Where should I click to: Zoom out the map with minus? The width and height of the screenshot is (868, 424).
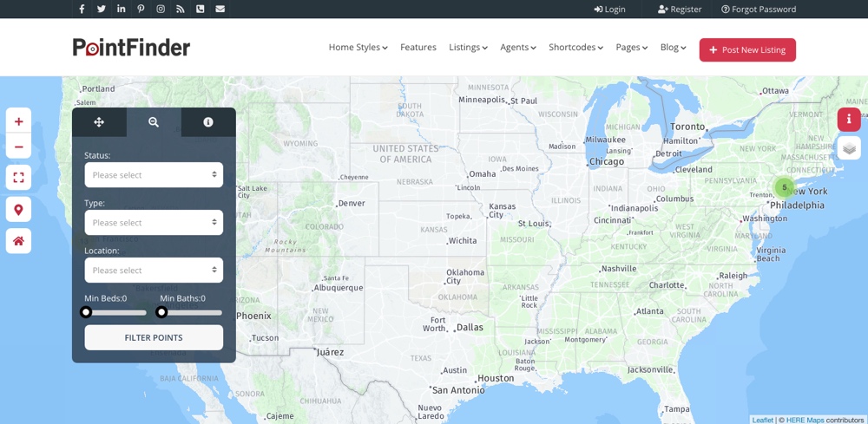[19, 147]
